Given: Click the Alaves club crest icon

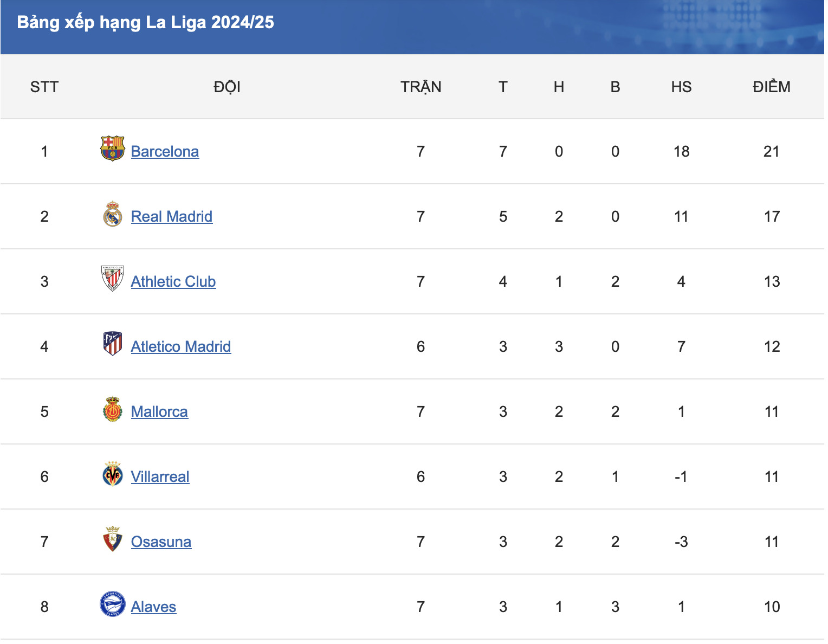Looking at the screenshot, I should pos(113,604).
